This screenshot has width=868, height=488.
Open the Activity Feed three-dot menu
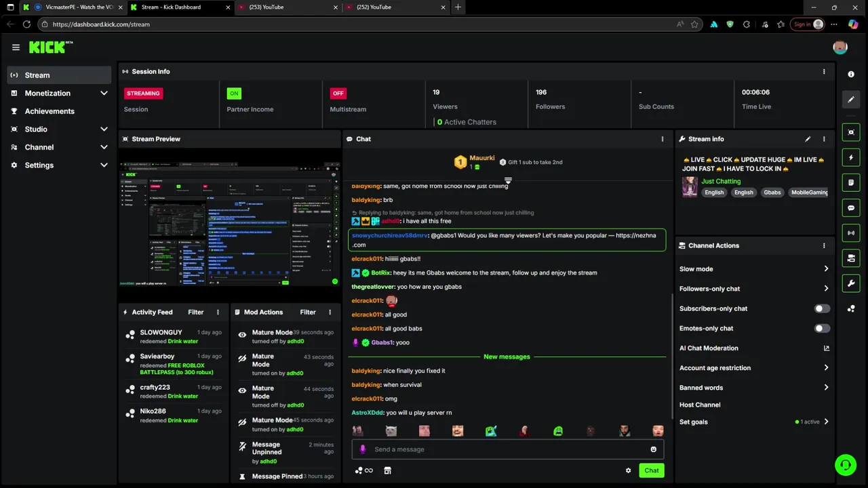(x=218, y=312)
